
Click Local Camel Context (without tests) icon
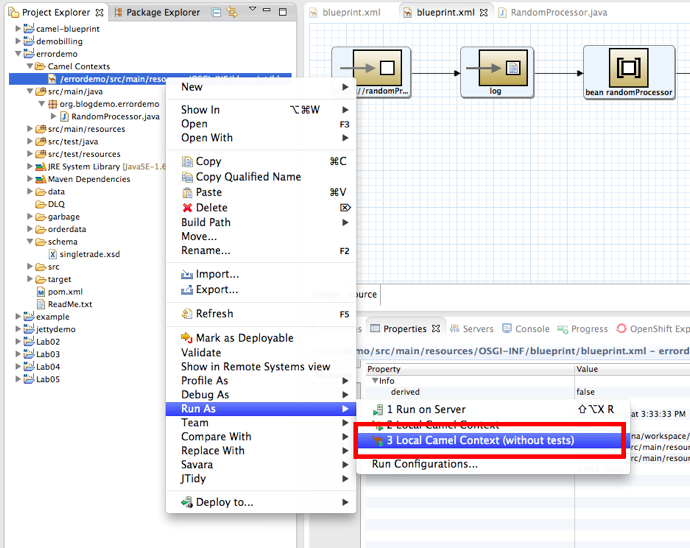tap(378, 441)
